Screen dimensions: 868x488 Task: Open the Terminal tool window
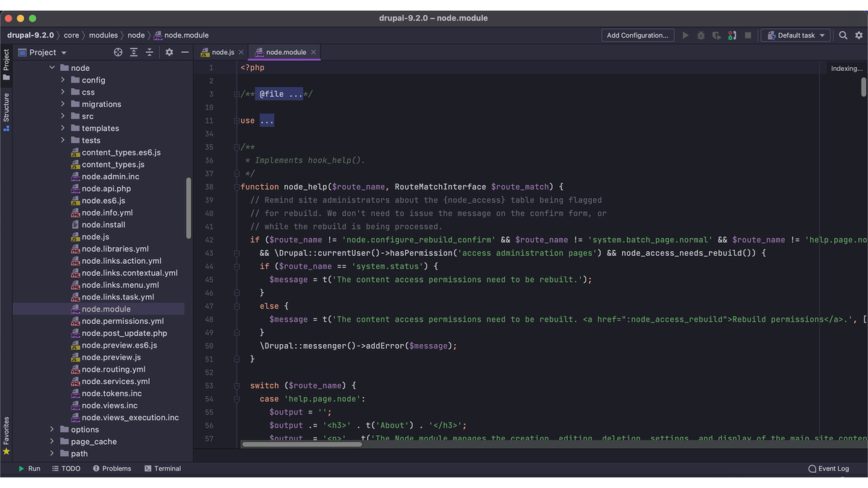click(x=162, y=468)
